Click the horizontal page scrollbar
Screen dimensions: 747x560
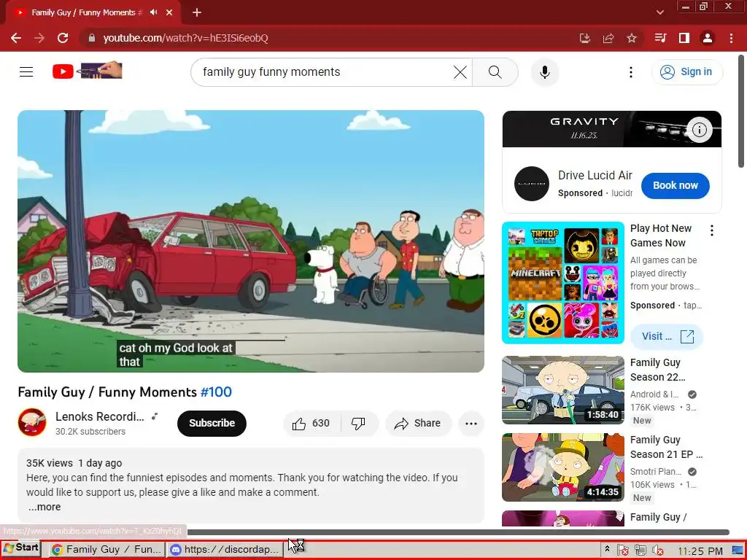(458, 532)
